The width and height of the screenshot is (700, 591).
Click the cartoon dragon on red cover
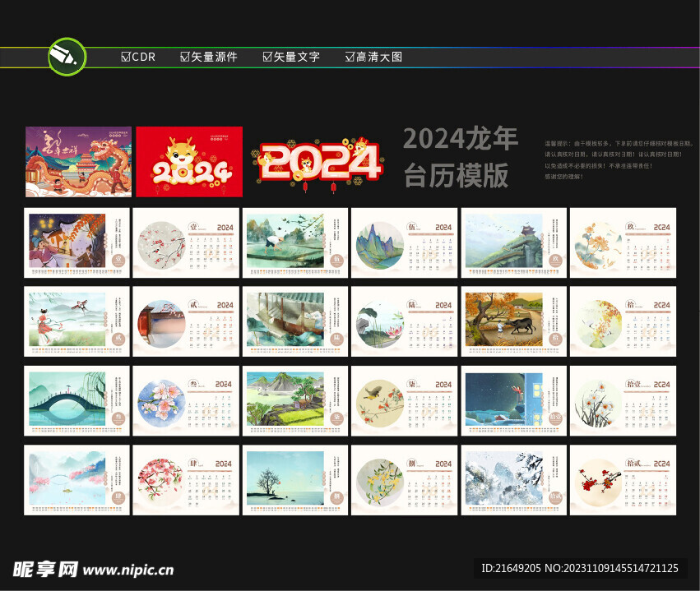[x=189, y=161]
